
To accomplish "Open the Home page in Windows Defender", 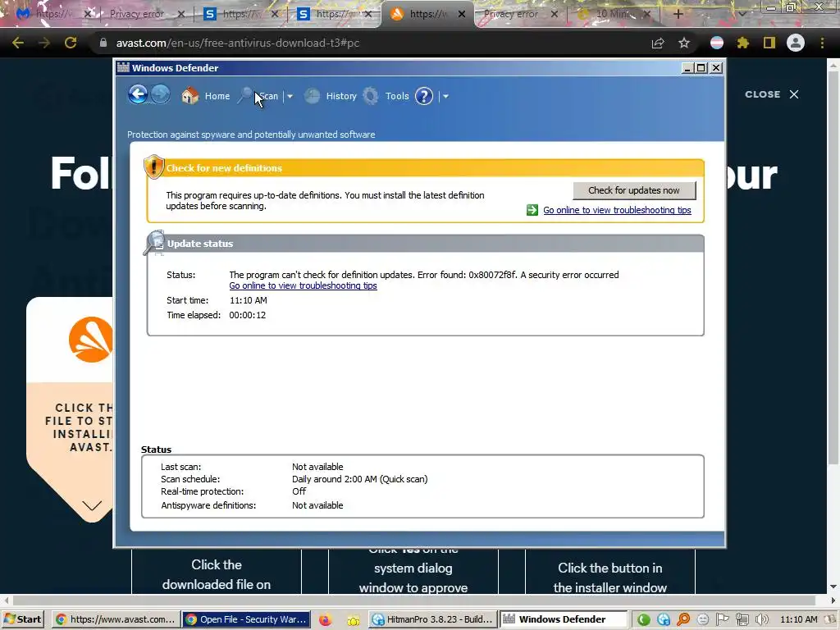I will tap(217, 96).
